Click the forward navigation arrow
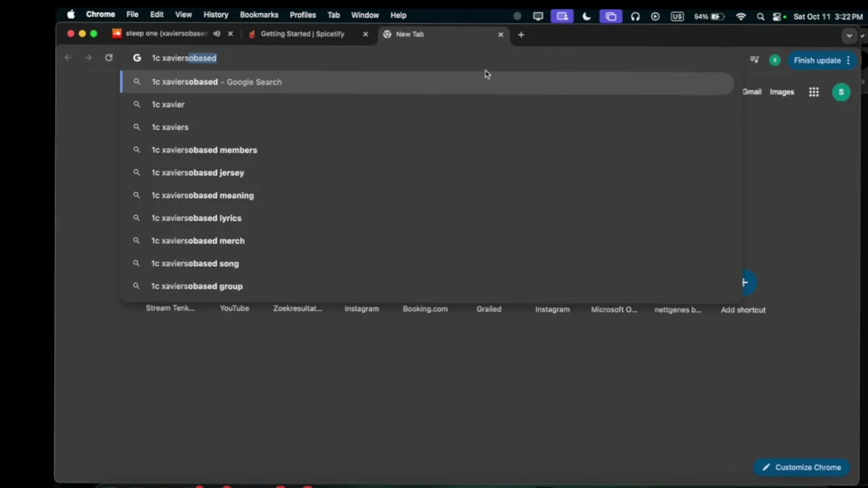 tap(88, 58)
